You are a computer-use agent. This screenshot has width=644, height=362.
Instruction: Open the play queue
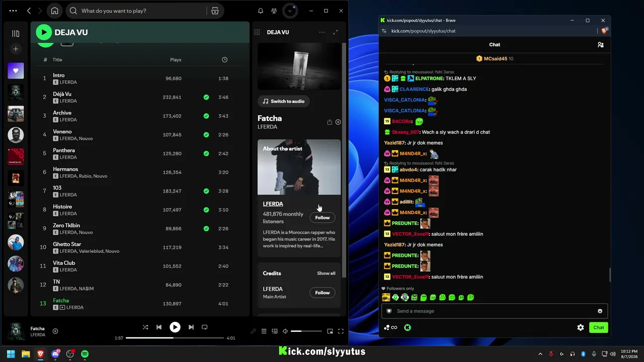(x=264, y=331)
